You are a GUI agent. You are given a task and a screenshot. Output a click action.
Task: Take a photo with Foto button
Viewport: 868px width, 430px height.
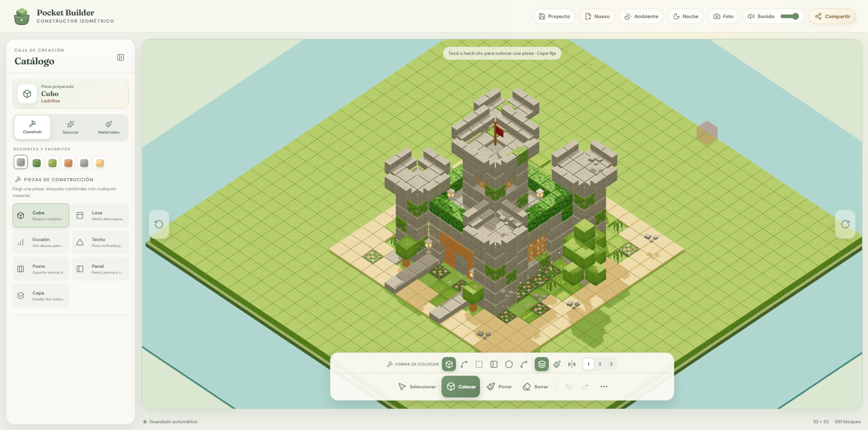click(724, 16)
